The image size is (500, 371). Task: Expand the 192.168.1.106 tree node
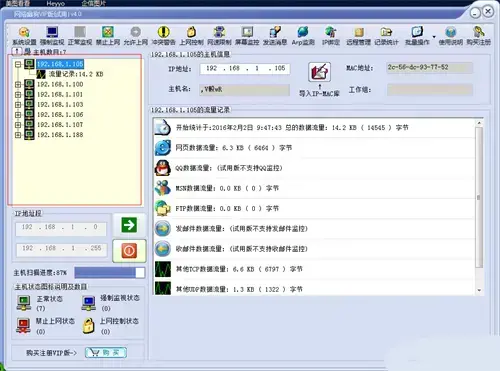18,115
